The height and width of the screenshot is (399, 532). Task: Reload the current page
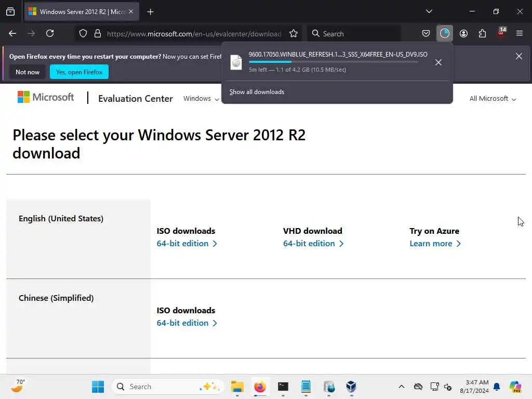tap(50, 34)
